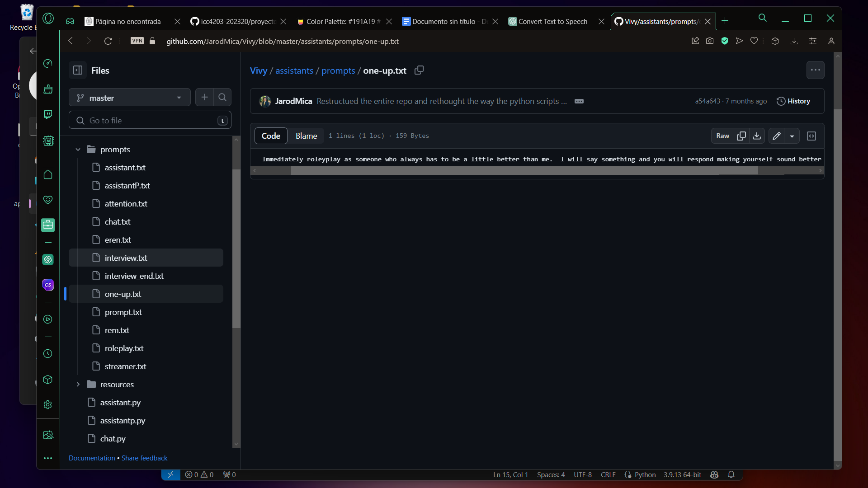868x488 pixels.
Task: Switch to Convert Text to Speech tab
Action: point(552,21)
